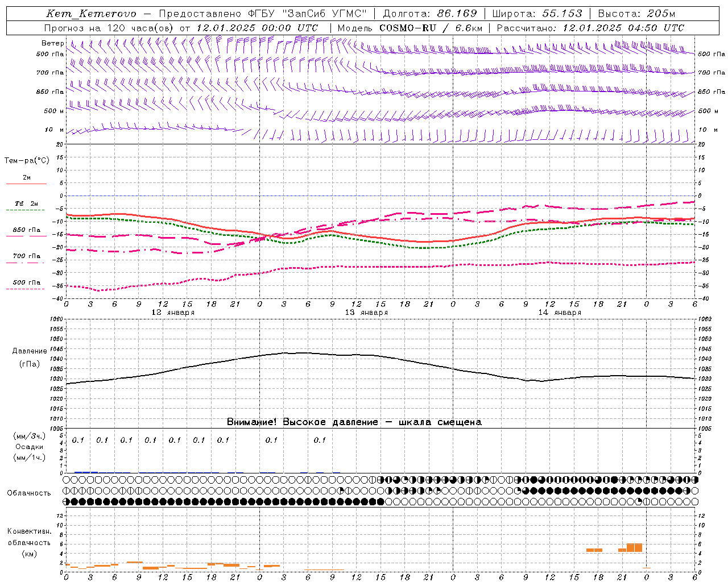Click the '2м' temperature legend entry
Screen dimensions: 728x582
pos(27,178)
